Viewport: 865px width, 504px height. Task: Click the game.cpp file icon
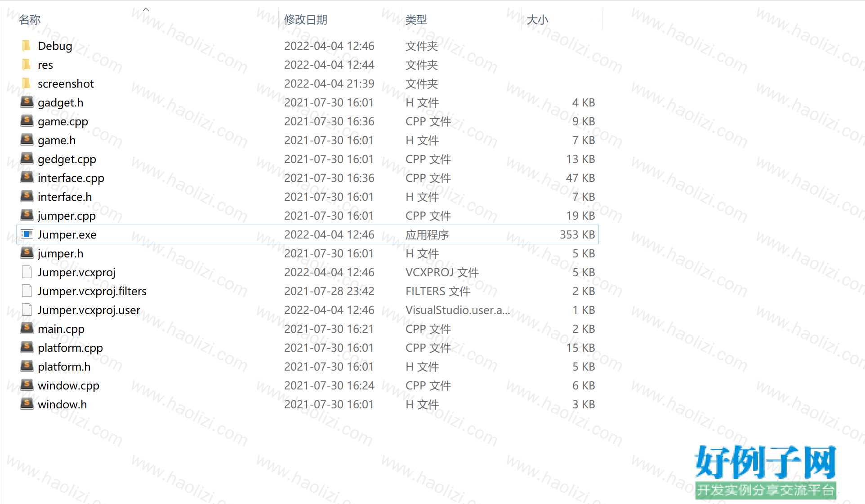(x=27, y=121)
